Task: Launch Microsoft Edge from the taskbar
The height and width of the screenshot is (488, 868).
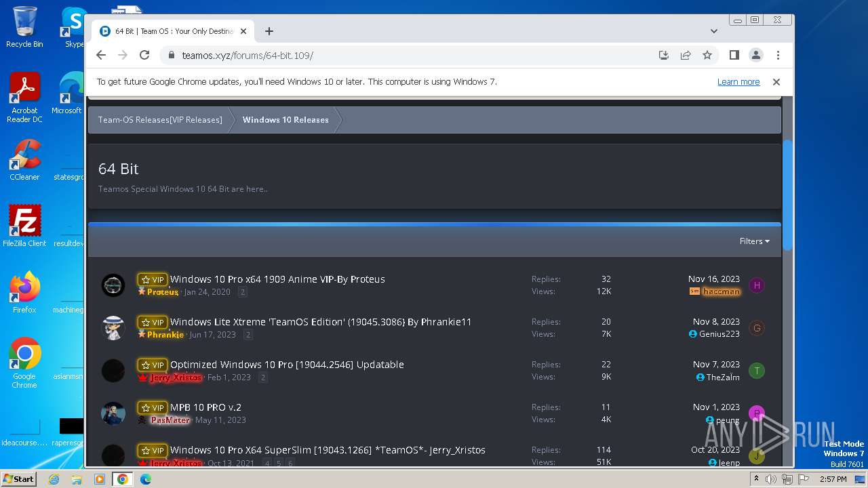Action: [x=145, y=479]
